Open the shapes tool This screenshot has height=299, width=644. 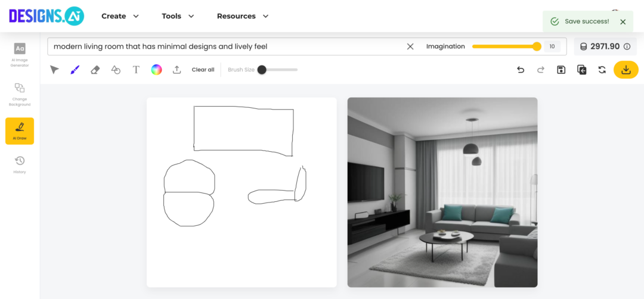116,70
